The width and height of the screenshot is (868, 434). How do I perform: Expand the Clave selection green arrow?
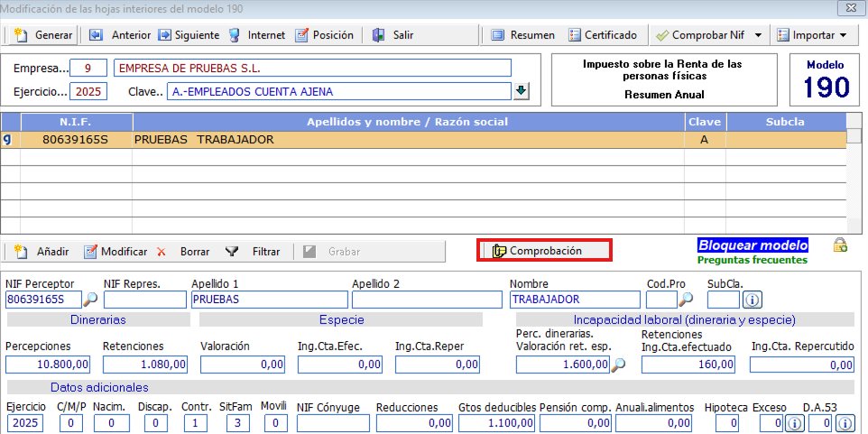click(x=522, y=91)
